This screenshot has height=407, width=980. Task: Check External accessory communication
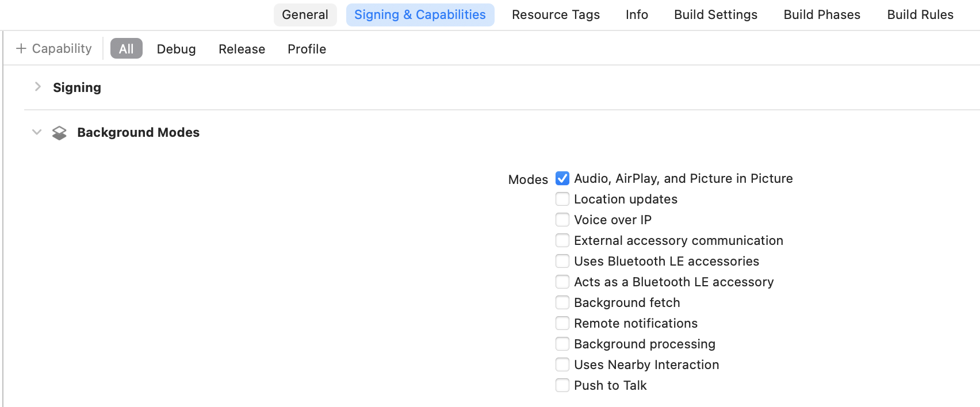[562, 240]
